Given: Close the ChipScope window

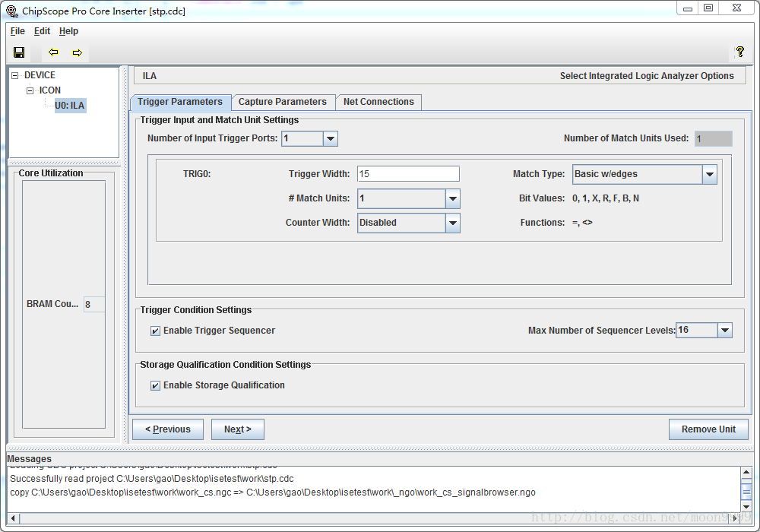Looking at the screenshot, I should (736, 8).
